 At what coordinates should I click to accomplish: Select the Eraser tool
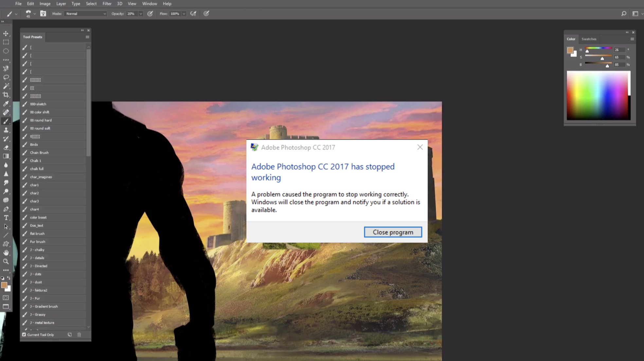point(6,147)
